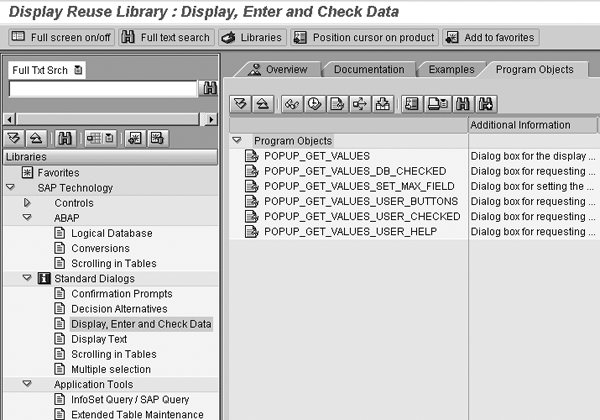Screen dimensions: 600x420
Task: Click Add to favorites button
Action: coord(490,38)
